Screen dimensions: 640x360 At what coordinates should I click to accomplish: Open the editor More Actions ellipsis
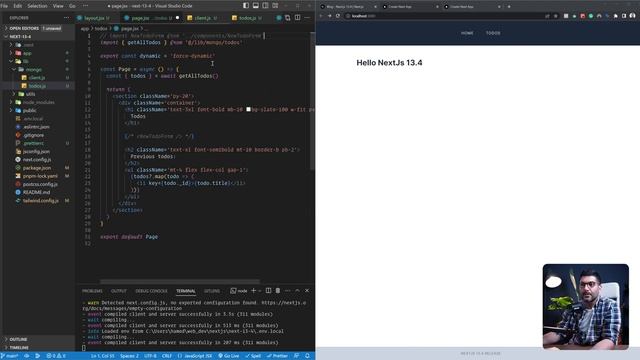point(307,18)
